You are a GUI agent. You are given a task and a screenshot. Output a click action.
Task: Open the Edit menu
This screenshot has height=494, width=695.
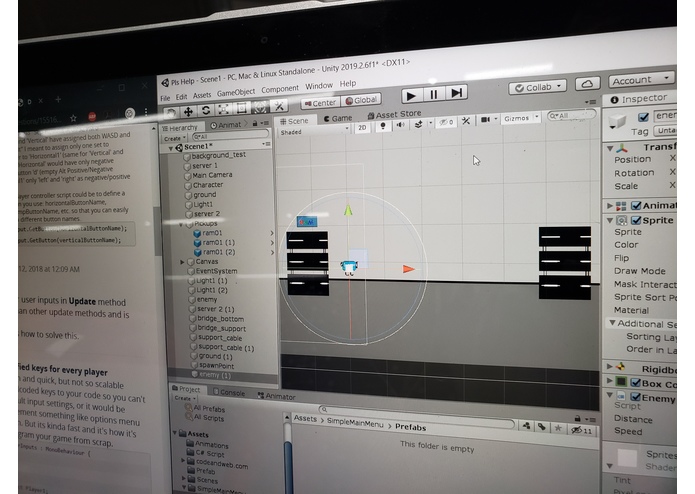181,97
